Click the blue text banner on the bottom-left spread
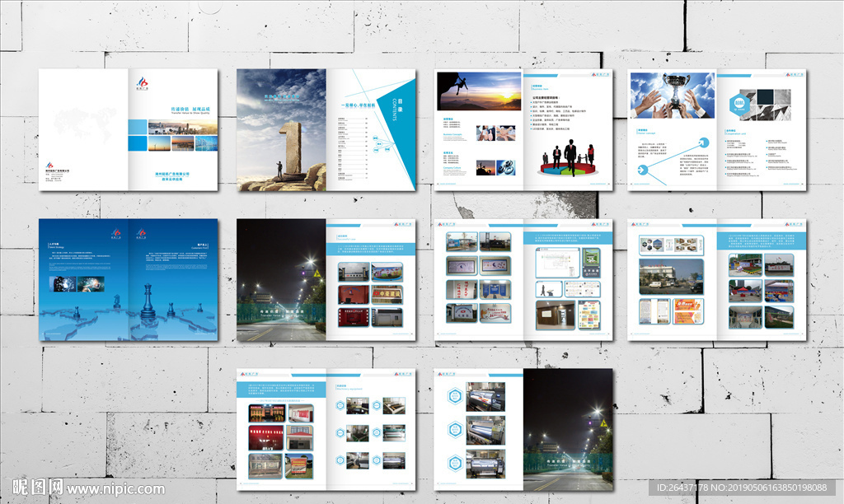Screen dimensions: 844x504 (280, 390)
